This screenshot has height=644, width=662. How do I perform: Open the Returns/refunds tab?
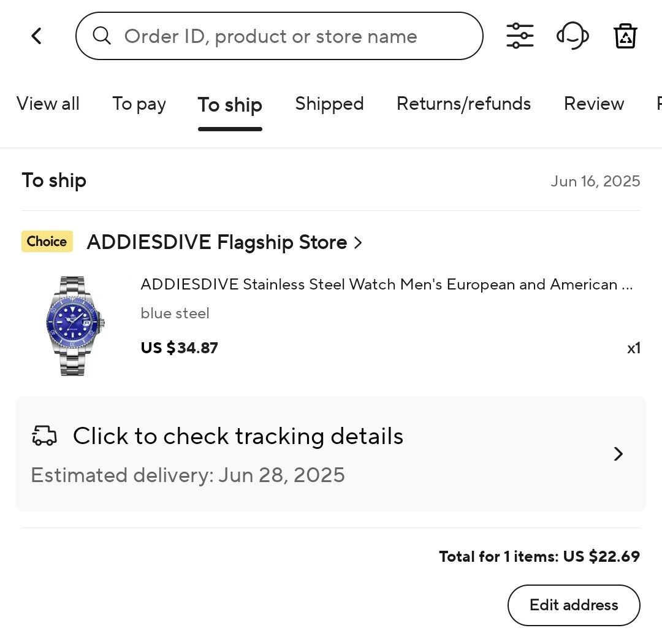[463, 104]
